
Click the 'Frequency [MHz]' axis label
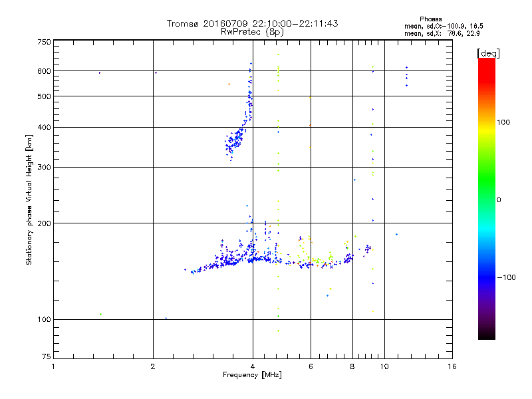pos(252,375)
